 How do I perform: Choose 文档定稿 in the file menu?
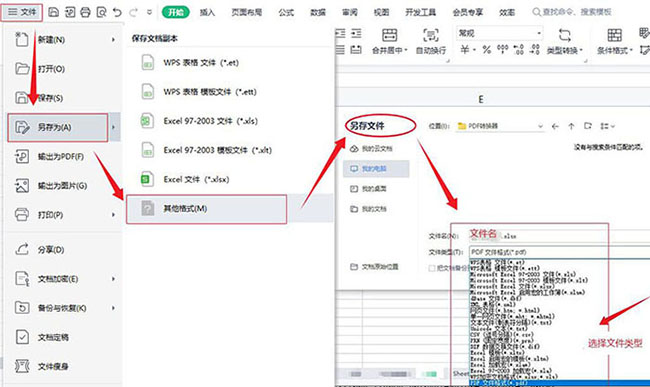click(63, 337)
